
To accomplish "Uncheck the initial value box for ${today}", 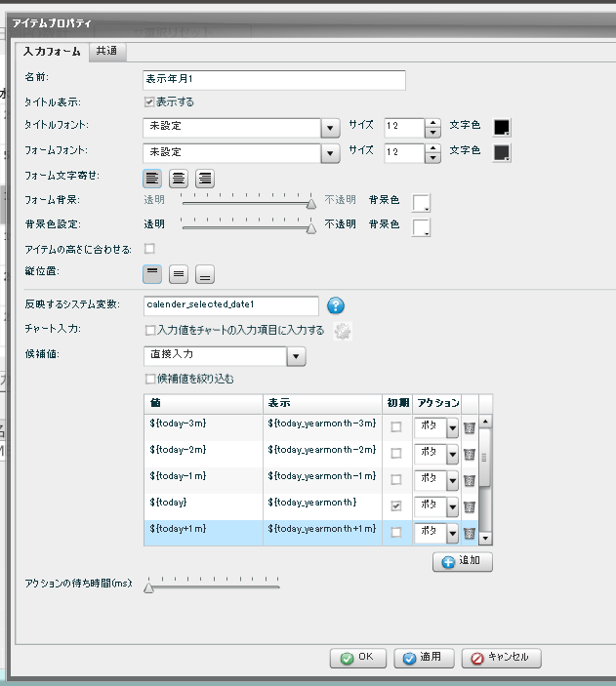I will click(396, 506).
